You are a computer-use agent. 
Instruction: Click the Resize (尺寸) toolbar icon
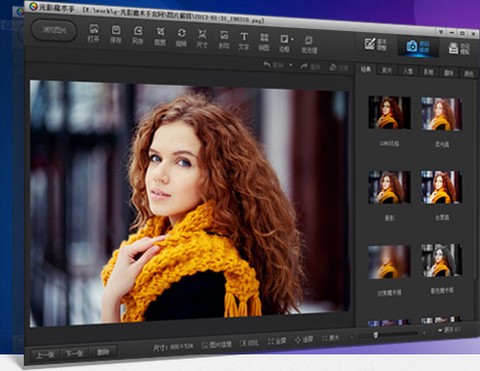[202, 39]
